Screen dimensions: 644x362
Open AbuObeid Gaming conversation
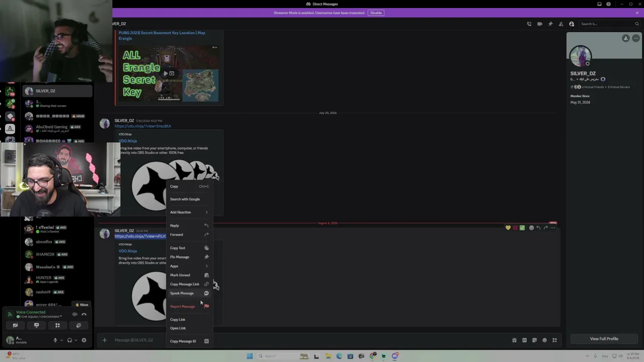[58, 128]
